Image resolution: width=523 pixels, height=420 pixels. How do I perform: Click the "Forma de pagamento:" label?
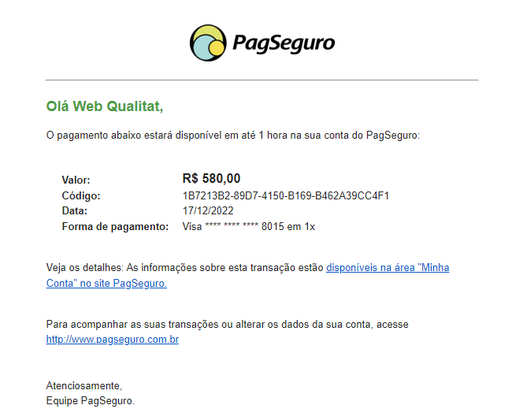(x=115, y=227)
